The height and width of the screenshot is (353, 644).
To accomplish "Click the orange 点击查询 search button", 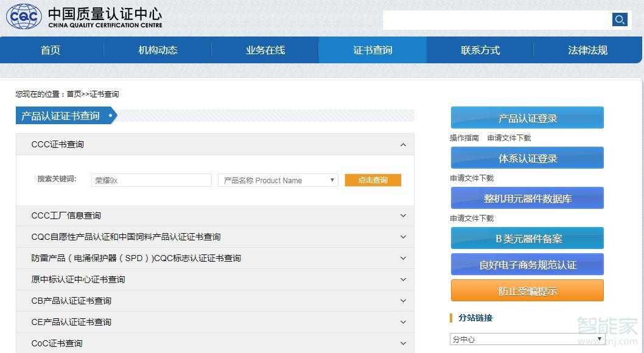I will [373, 180].
